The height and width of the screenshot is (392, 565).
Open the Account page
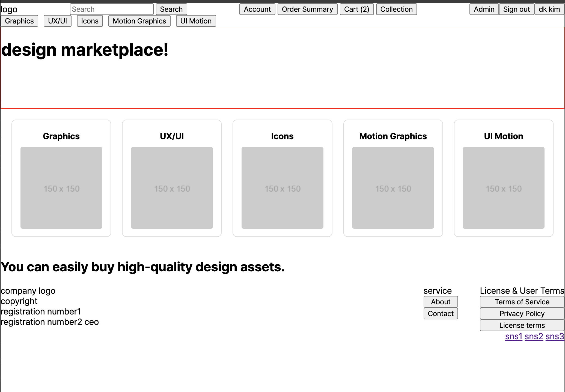click(257, 9)
